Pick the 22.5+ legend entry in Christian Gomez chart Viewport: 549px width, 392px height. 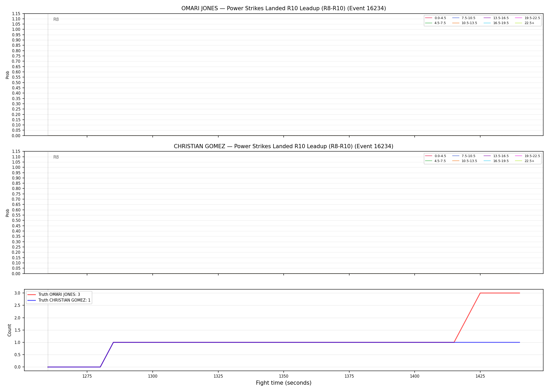[525, 161]
